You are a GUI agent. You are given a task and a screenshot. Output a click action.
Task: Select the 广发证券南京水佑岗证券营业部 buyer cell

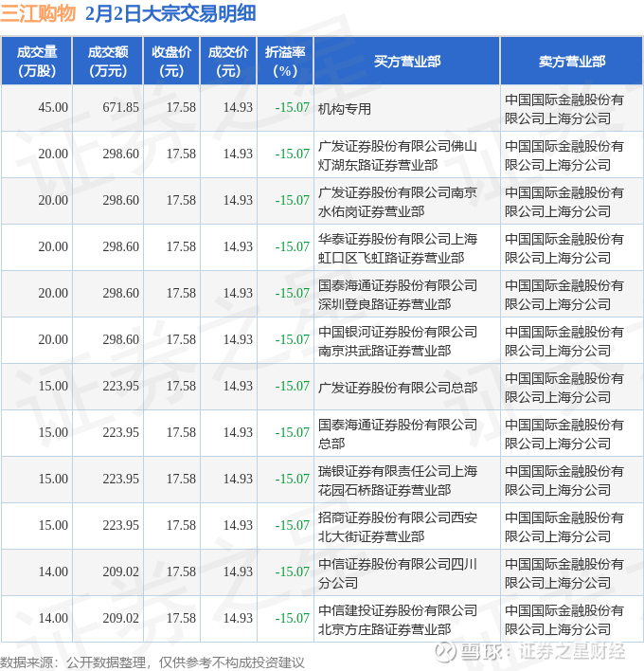(407, 201)
